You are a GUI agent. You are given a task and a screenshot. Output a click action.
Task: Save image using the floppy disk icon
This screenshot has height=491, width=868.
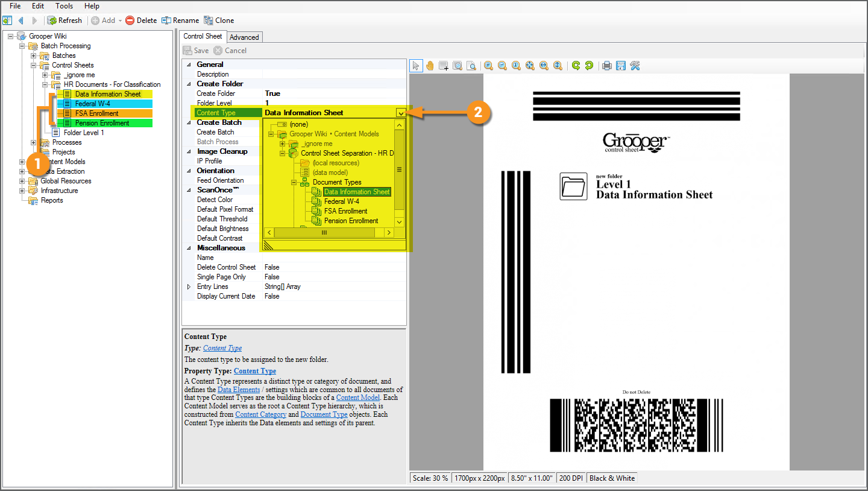click(620, 66)
